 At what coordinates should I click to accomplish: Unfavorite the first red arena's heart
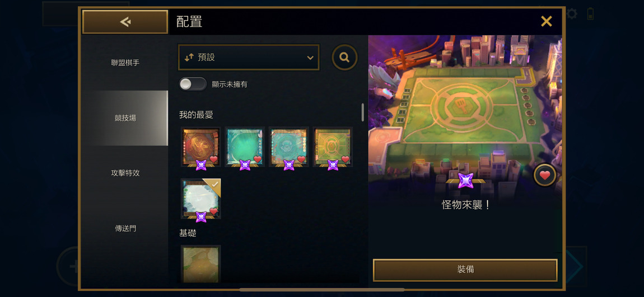213,159
